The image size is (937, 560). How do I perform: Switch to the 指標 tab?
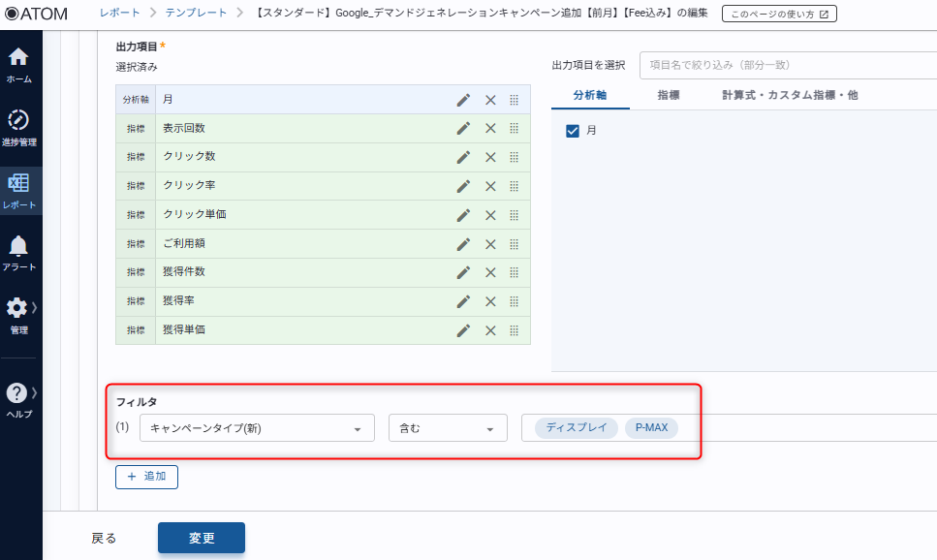pyautogui.click(x=668, y=95)
